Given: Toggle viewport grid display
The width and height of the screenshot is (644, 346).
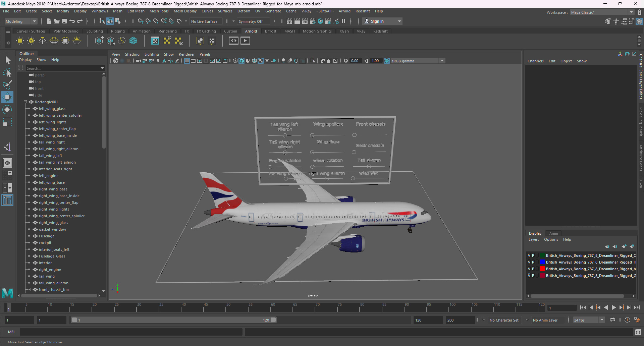Looking at the screenshot, I should tap(187, 61).
